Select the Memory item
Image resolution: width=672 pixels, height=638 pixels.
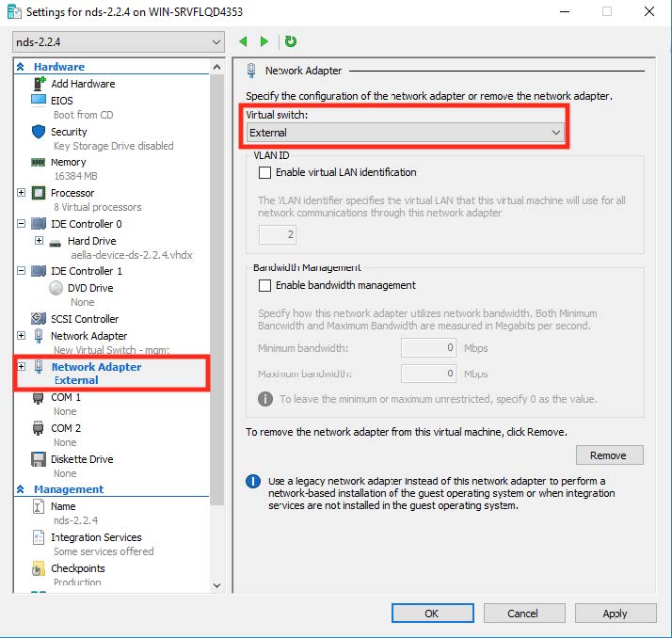(68, 162)
